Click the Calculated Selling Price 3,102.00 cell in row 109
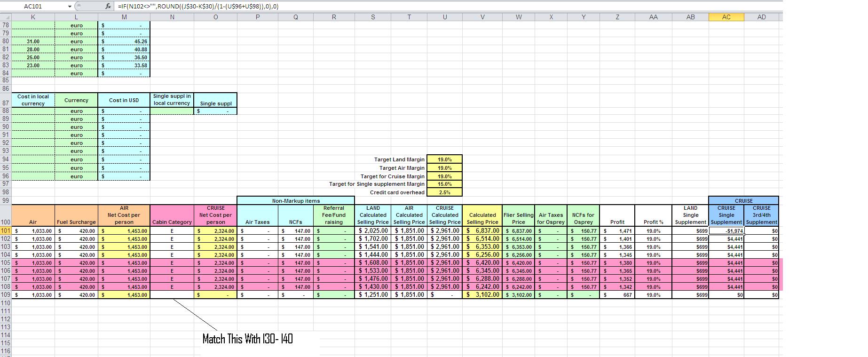The width and height of the screenshot is (868, 357). coord(482,295)
